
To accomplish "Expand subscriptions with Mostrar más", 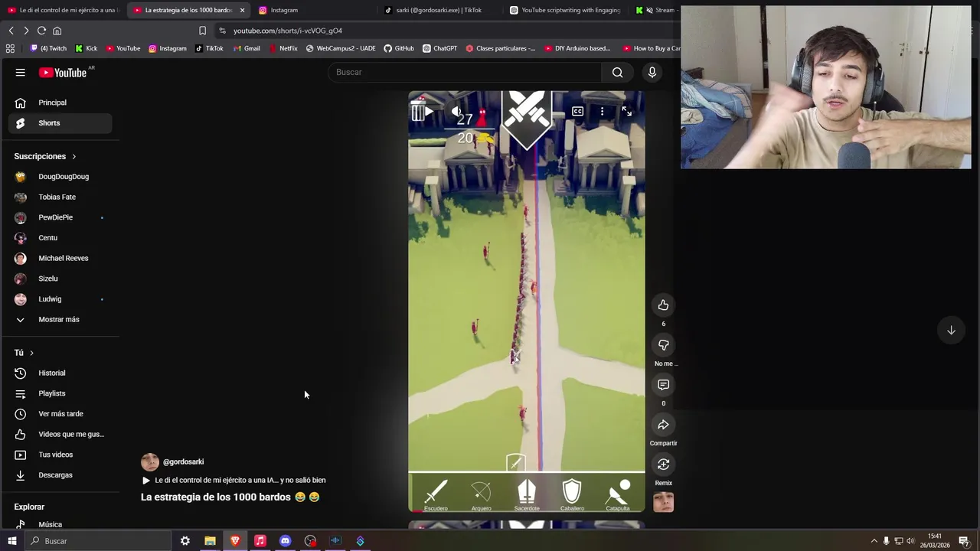I will (60, 319).
